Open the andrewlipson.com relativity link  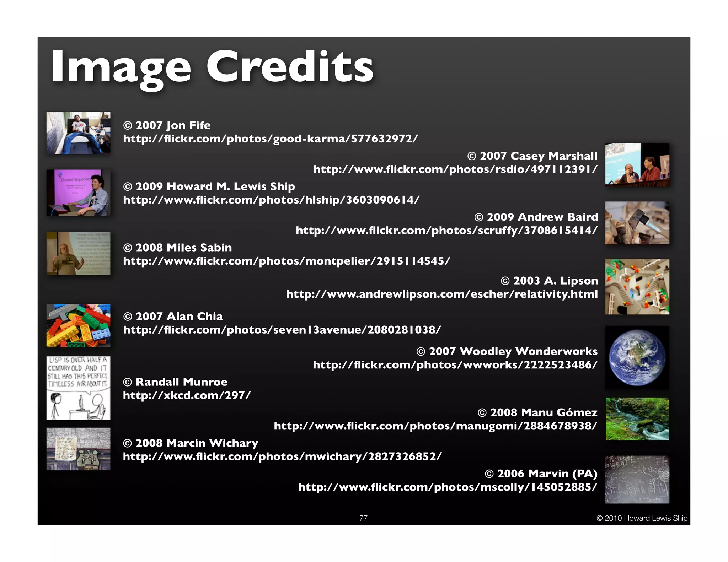pos(442,294)
